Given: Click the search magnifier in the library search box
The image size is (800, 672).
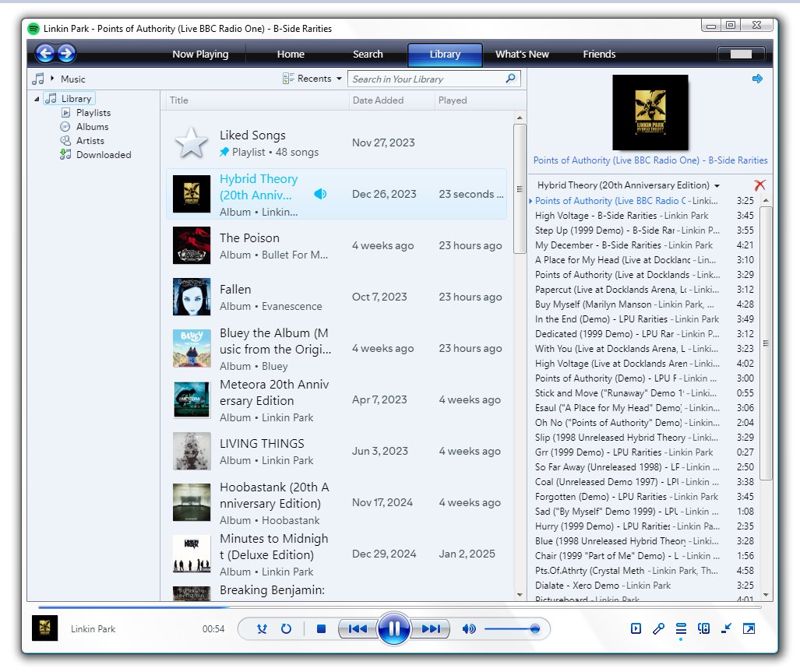Looking at the screenshot, I should 509,79.
